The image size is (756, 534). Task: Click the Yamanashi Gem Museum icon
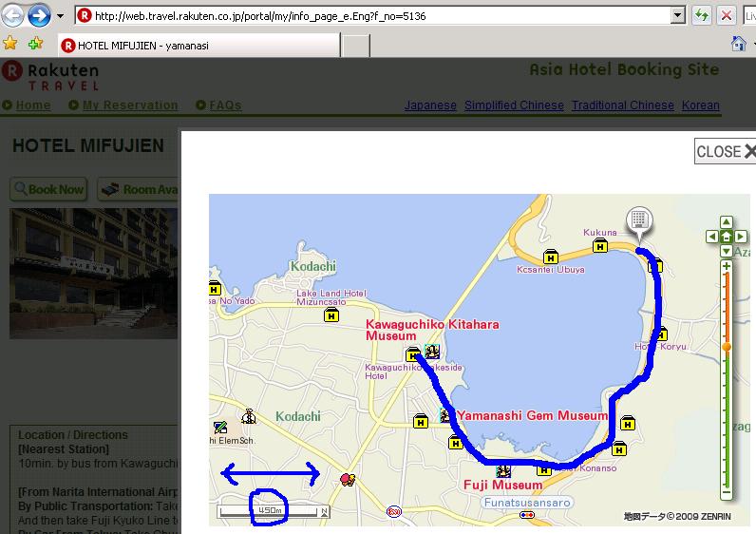coord(445,415)
